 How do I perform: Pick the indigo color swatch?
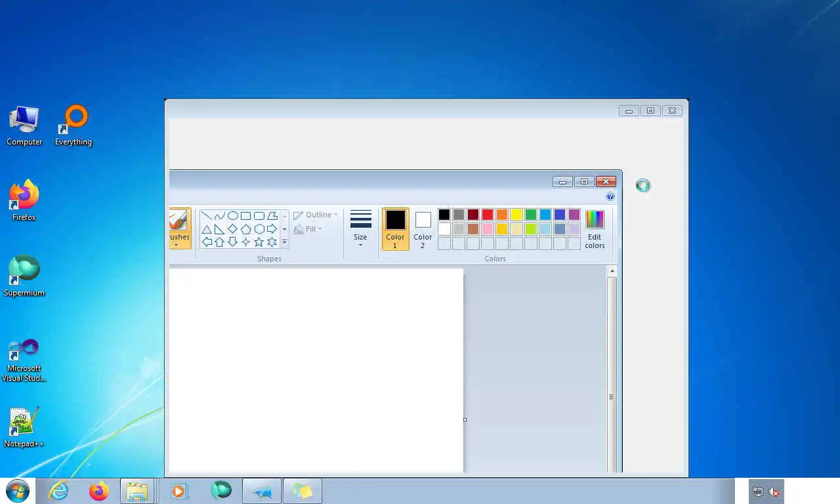coord(560,215)
